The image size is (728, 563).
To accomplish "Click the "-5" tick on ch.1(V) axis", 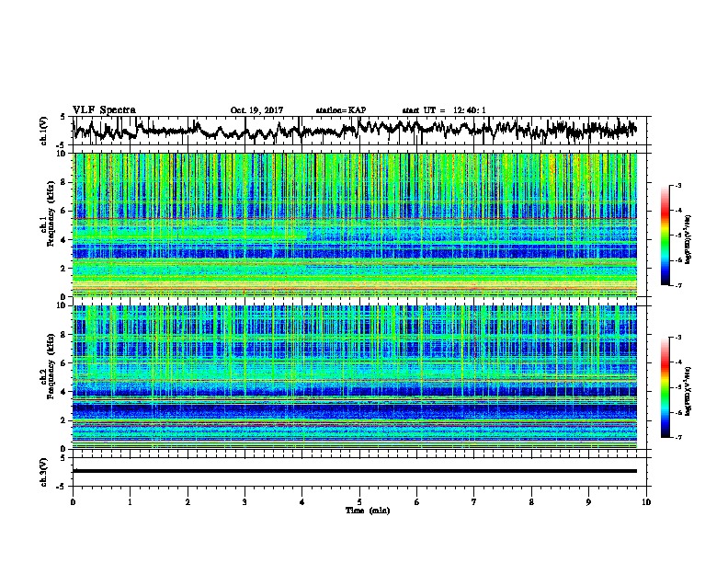I will pos(63,145).
